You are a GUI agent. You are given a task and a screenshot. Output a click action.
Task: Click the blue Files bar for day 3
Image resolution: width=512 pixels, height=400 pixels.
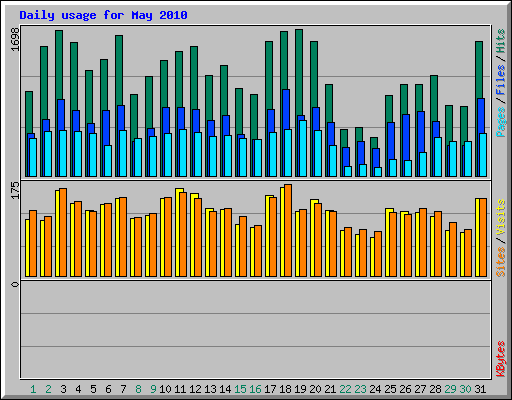click(61, 114)
